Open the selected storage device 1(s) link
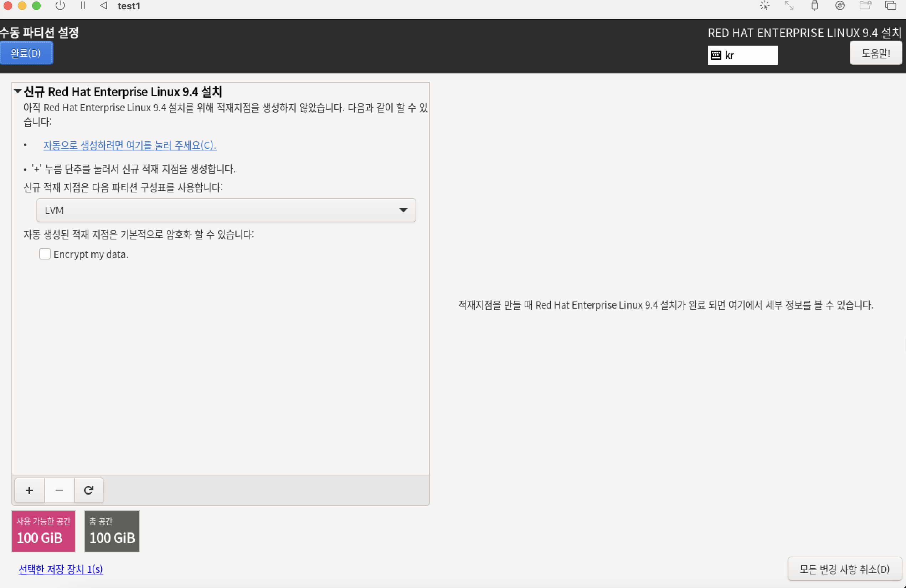This screenshot has width=906, height=588. coord(61,569)
